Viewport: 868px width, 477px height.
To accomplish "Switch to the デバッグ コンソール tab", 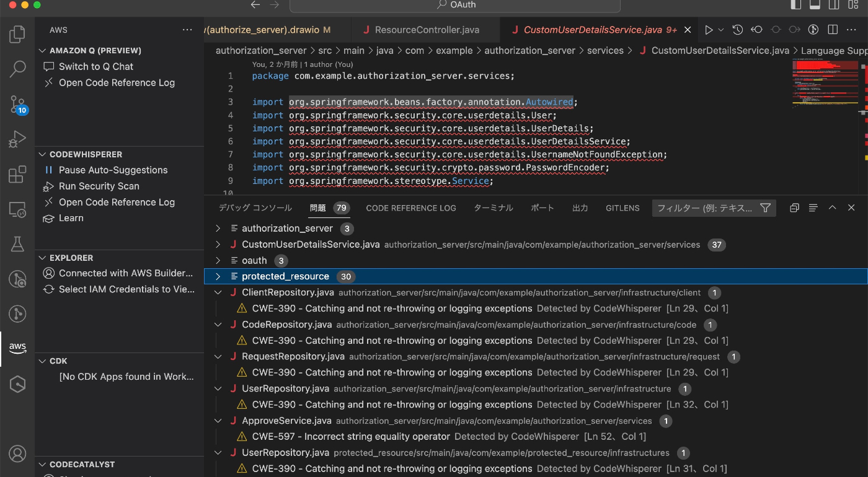I will [255, 208].
